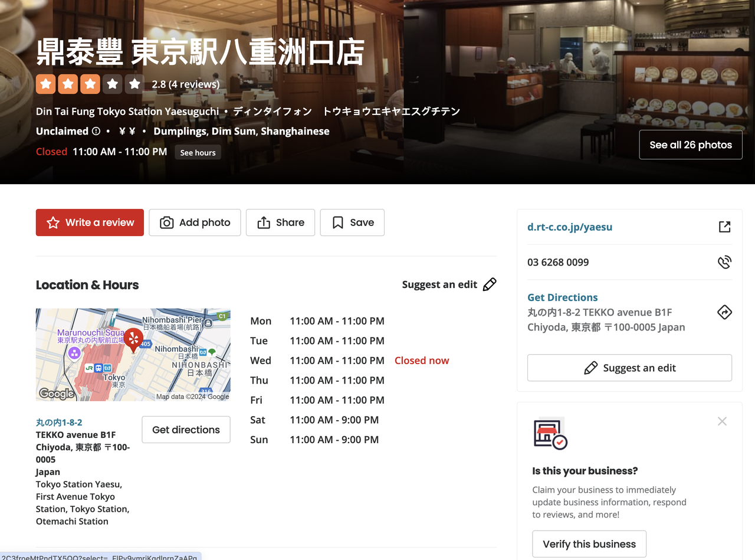
Task: Click the Mon hours row
Action: tap(317, 321)
